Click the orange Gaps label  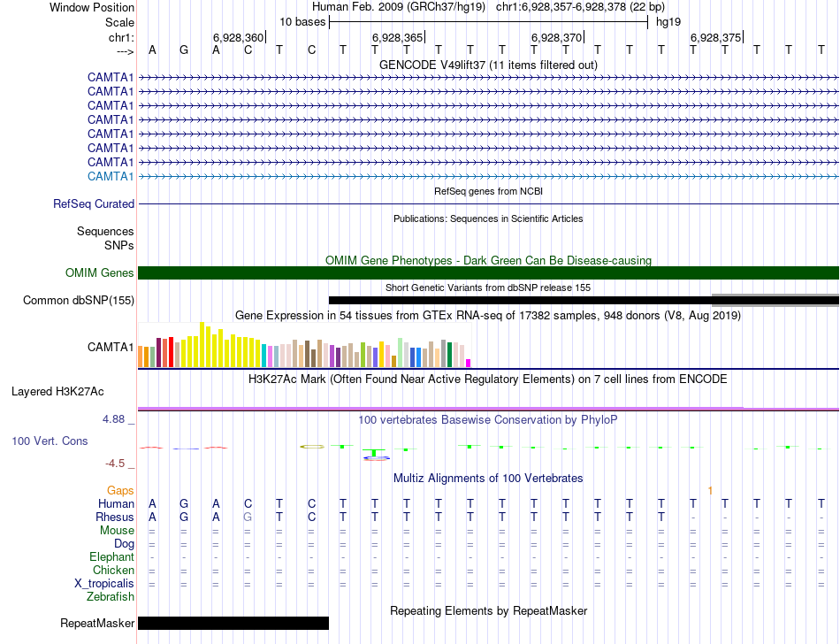tap(120, 490)
